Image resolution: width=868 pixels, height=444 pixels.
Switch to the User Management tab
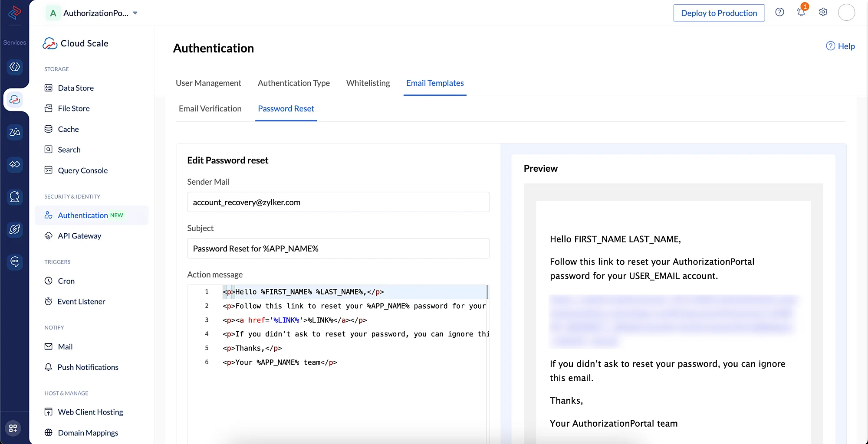point(208,83)
